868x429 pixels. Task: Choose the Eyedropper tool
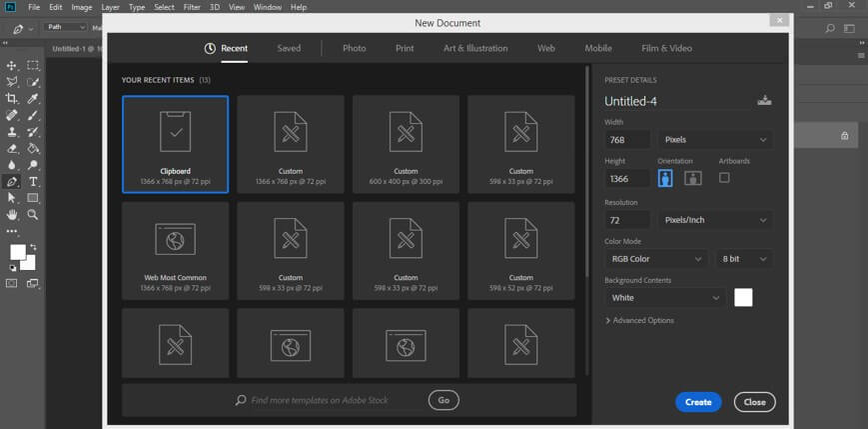33,98
